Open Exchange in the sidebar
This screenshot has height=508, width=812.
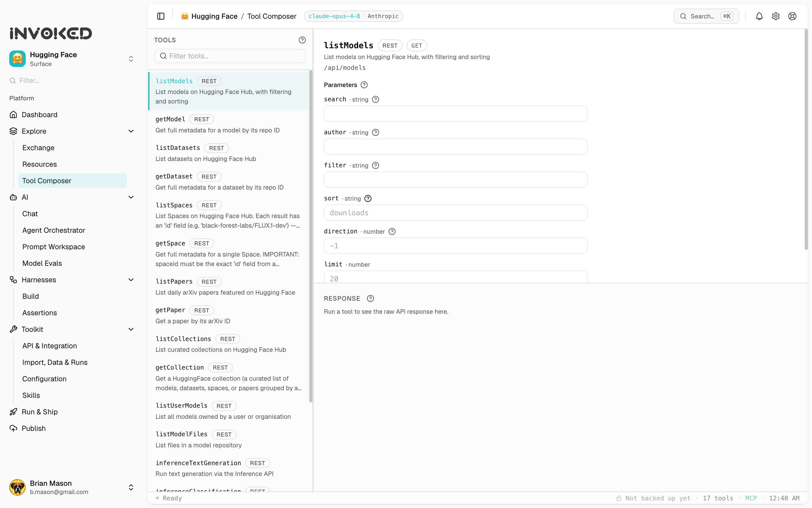pos(38,148)
